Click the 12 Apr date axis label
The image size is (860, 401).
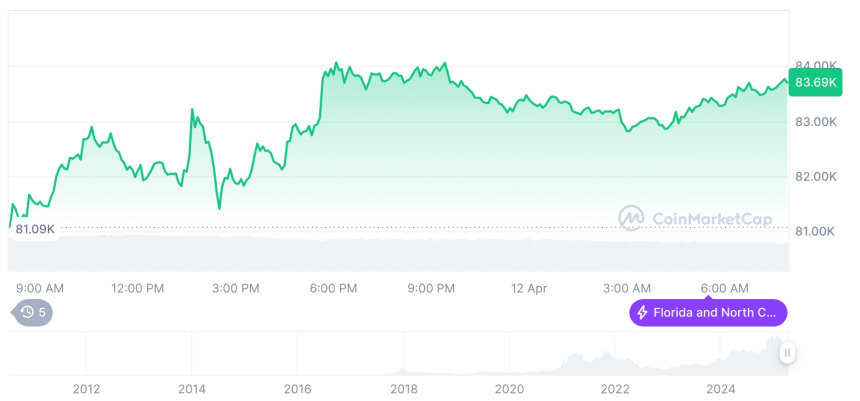(529, 288)
